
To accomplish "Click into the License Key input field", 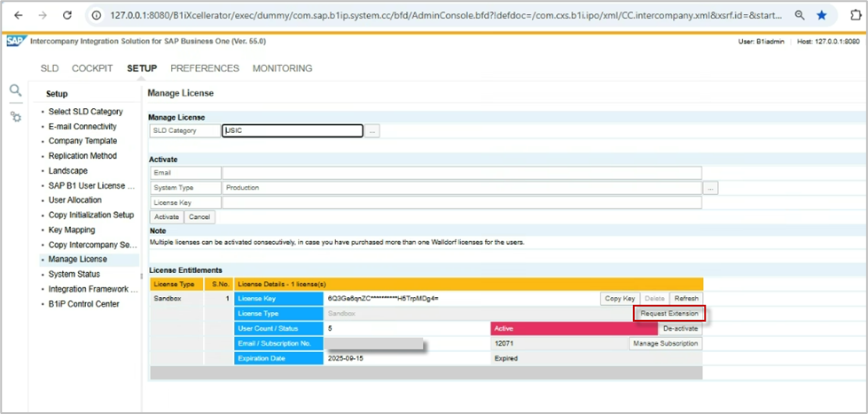I will (x=461, y=202).
